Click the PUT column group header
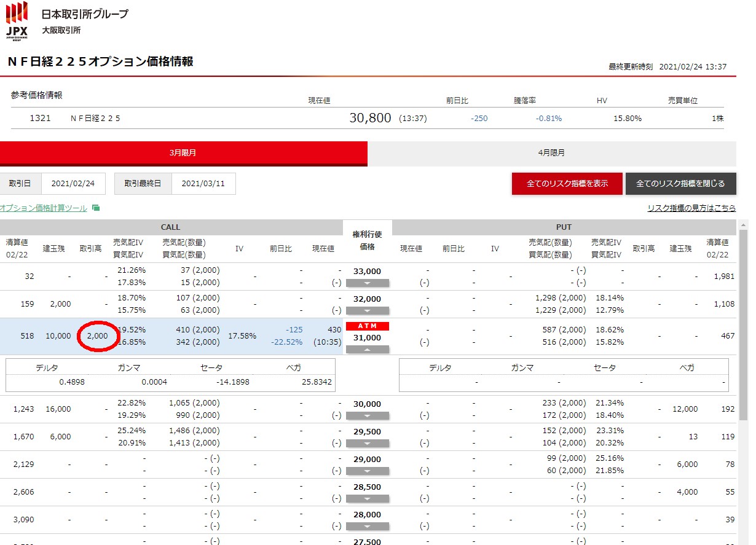Viewport: 756px width, 545px height. 564,227
